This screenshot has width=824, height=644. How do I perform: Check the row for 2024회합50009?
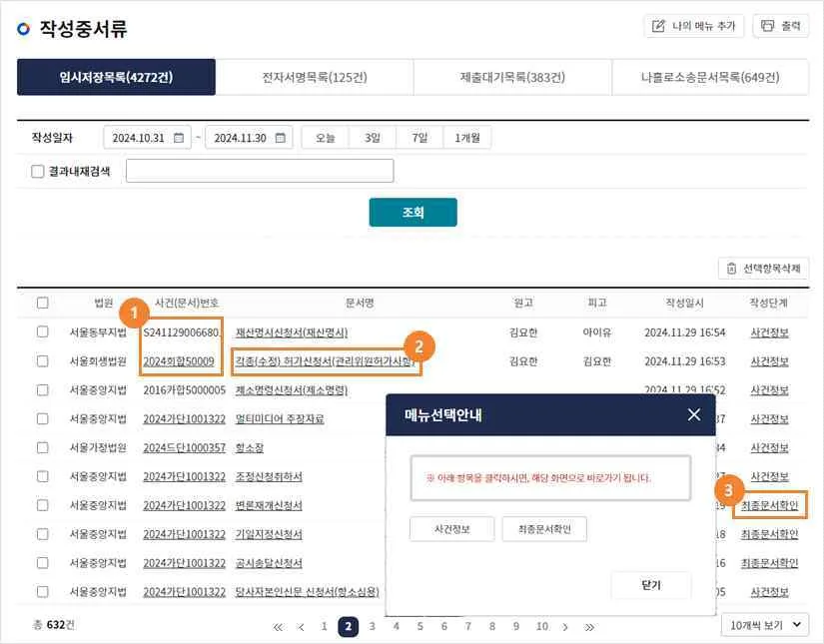tap(43, 360)
